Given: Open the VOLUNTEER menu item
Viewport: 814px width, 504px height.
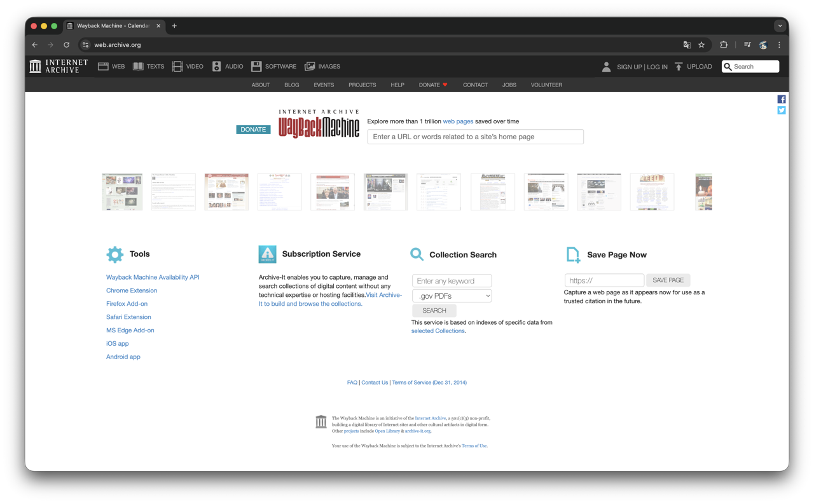Looking at the screenshot, I should click(x=546, y=85).
